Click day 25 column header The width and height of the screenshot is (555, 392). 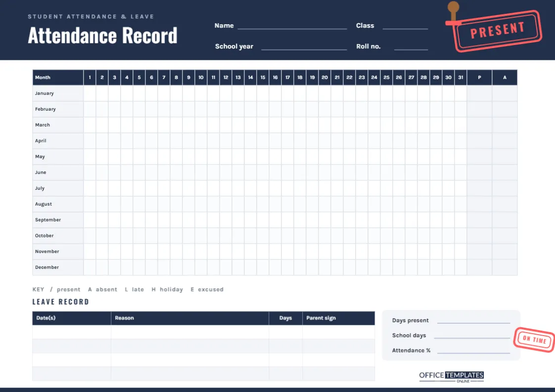click(x=386, y=78)
